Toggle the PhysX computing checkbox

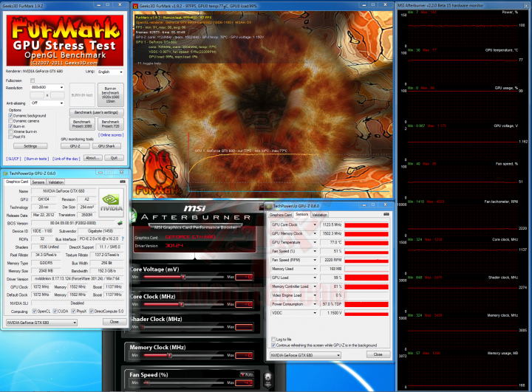click(x=73, y=312)
